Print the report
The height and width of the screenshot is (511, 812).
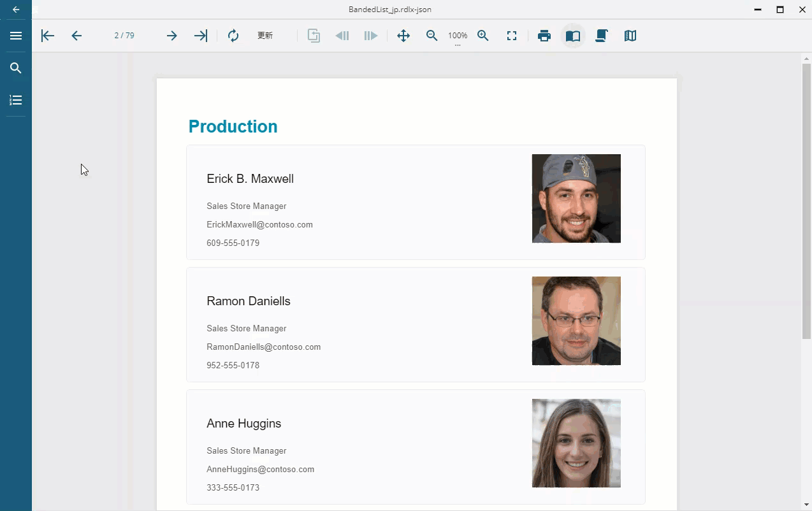coord(544,36)
